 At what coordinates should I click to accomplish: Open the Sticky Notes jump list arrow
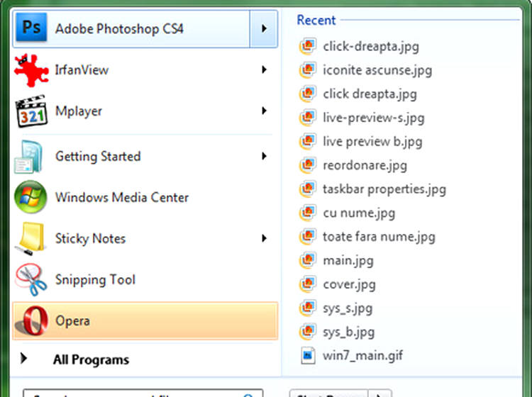[264, 239]
